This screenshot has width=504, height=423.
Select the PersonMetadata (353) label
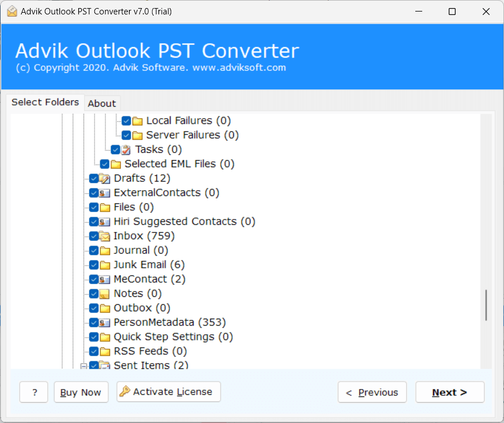click(x=170, y=323)
